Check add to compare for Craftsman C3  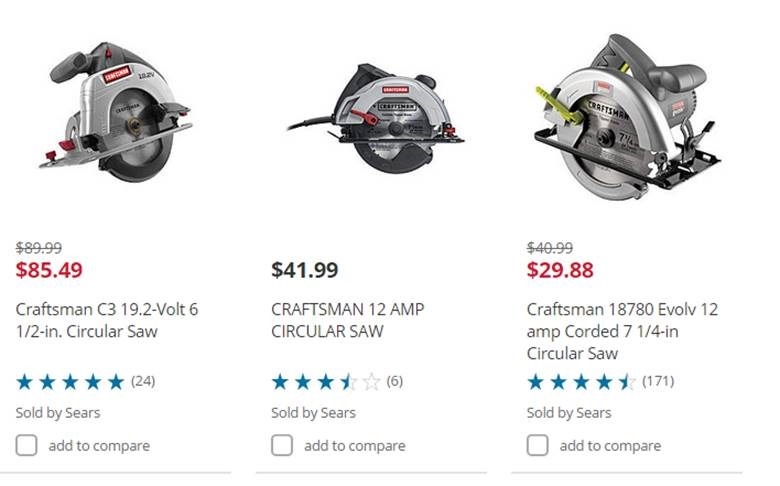27,445
